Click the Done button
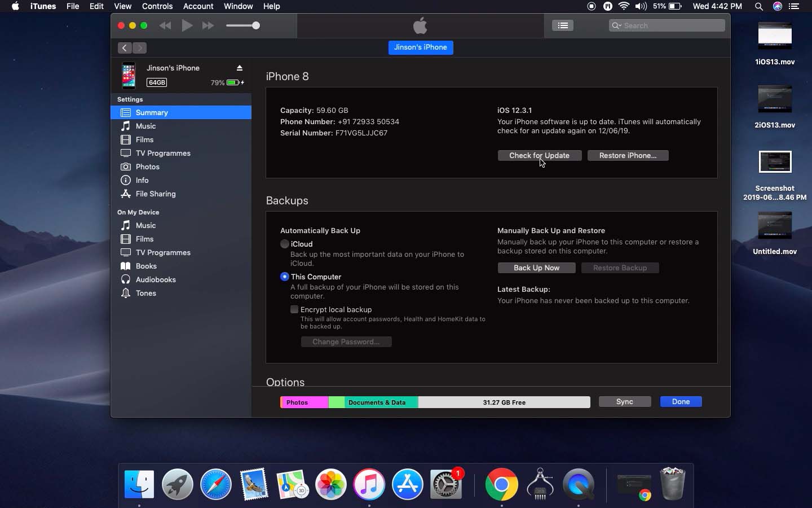812x508 pixels. 681,401
